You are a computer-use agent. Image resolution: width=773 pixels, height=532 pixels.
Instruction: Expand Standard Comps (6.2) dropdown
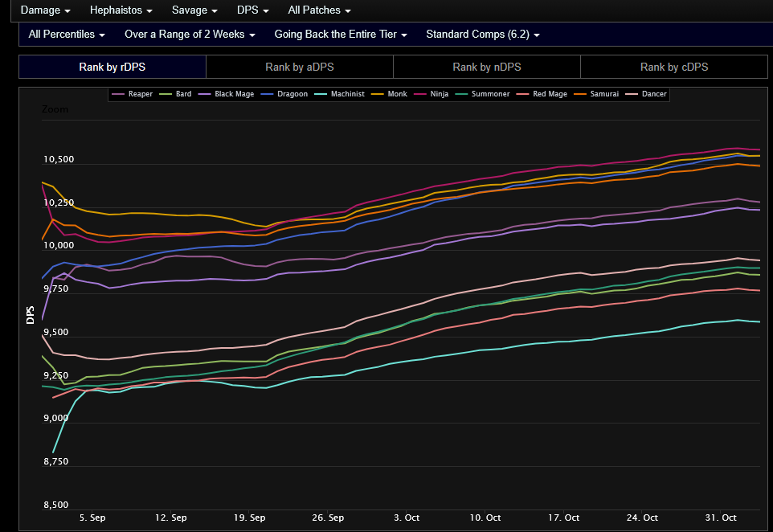point(483,35)
